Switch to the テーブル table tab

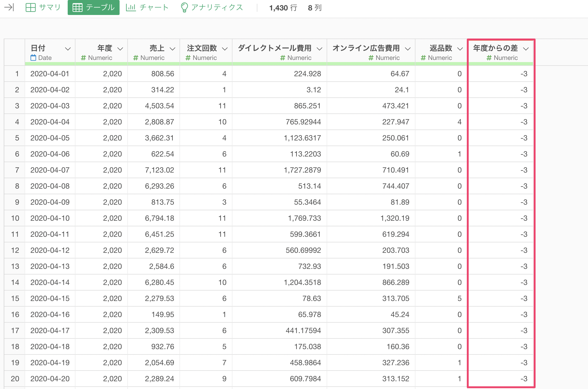coord(93,7)
